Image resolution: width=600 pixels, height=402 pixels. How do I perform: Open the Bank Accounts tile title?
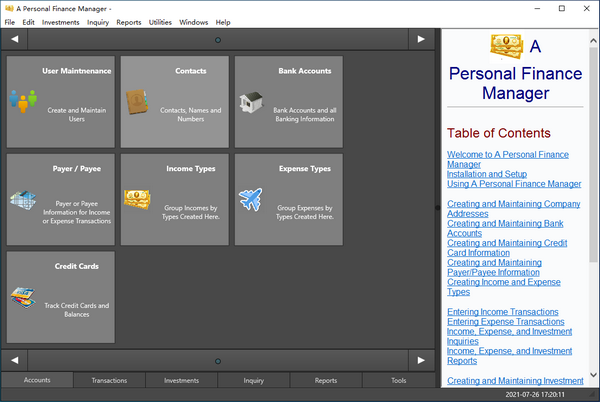tap(305, 71)
